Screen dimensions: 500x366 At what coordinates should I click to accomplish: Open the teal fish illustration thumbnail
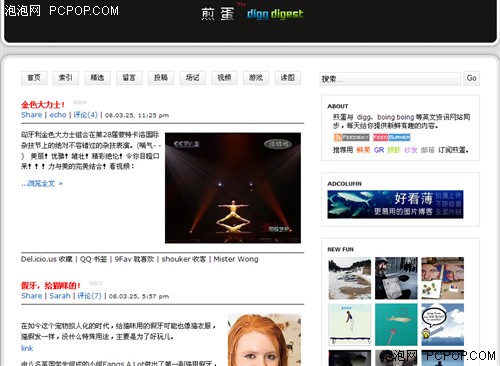(x=396, y=324)
